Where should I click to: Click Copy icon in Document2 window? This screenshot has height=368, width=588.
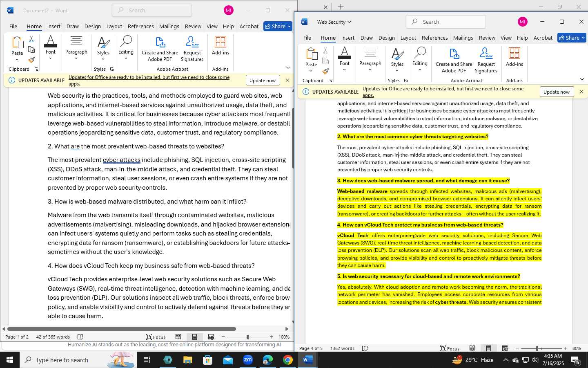pyautogui.click(x=31, y=49)
